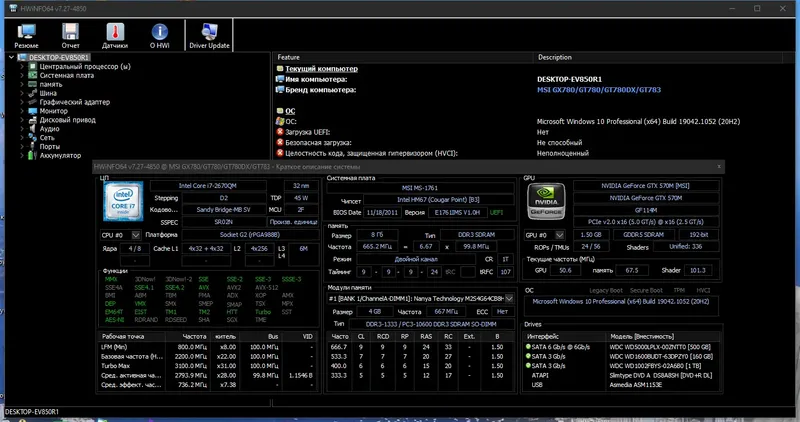Click the NVIDIA GeForce logo image

(x=546, y=201)
